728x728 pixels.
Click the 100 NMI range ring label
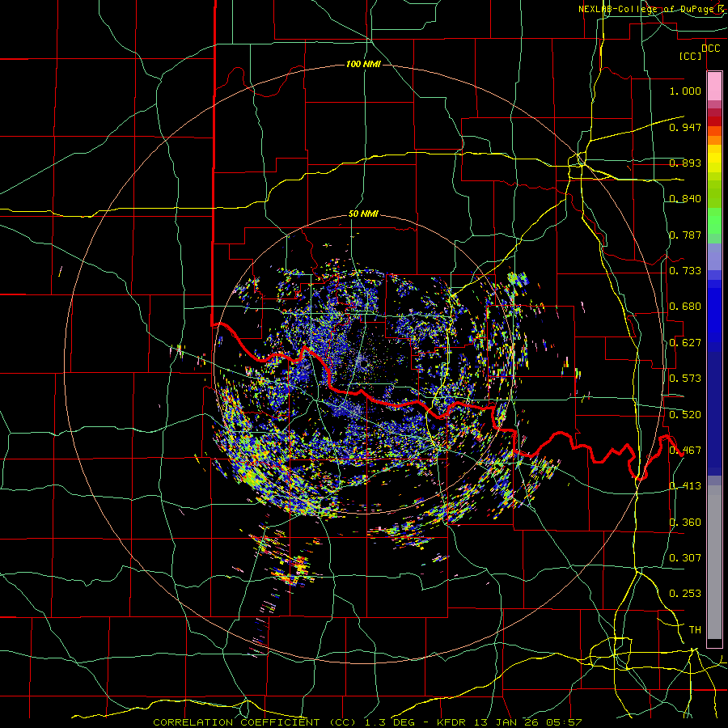(x=363, y=64)
